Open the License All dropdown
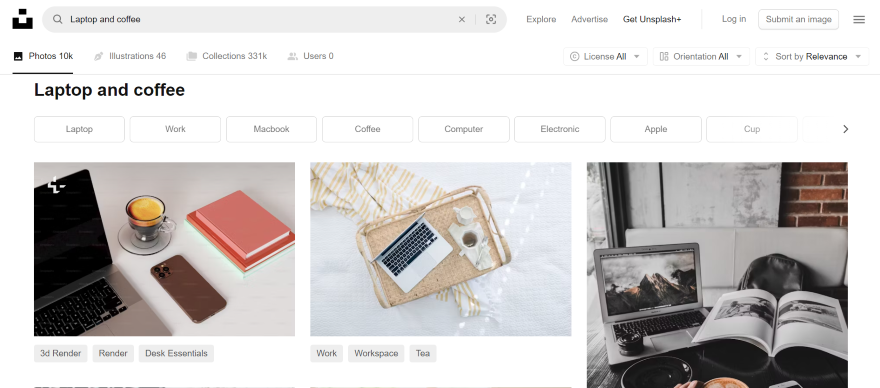Screen dimensions: 880x388 point(605,56)
